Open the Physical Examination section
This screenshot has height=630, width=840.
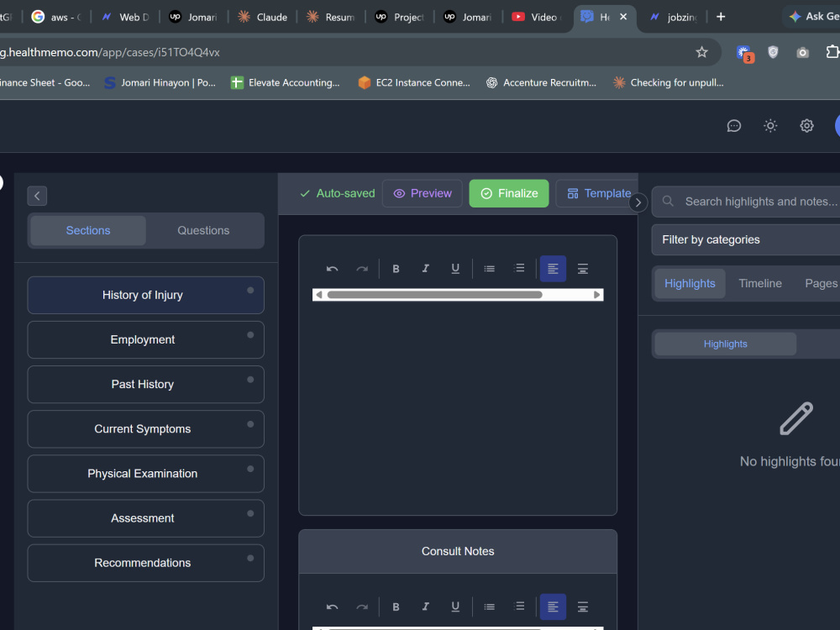(145, 474)
